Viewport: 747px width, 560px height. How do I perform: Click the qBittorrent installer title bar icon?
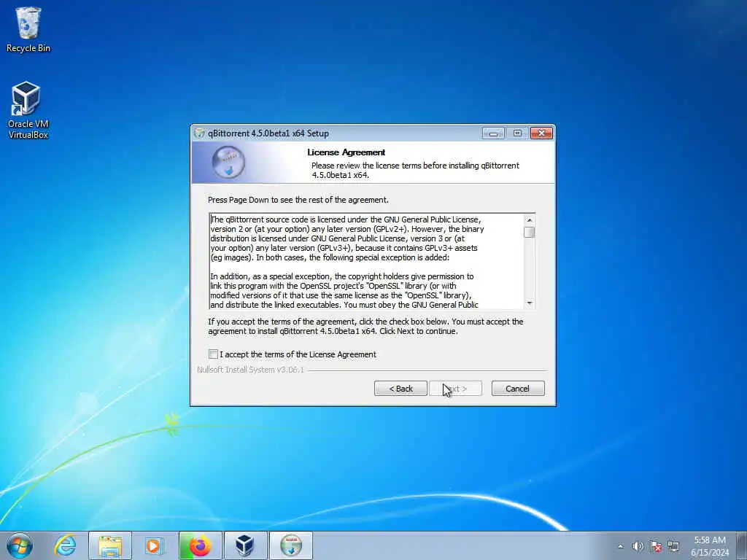tap(200, 133)
